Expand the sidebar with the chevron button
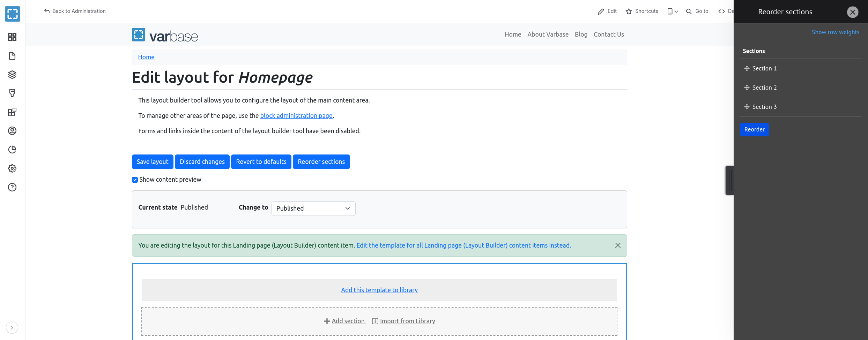The width and height of the screenshot is (868, 340). pyautogui.click(x=12, y=328)
